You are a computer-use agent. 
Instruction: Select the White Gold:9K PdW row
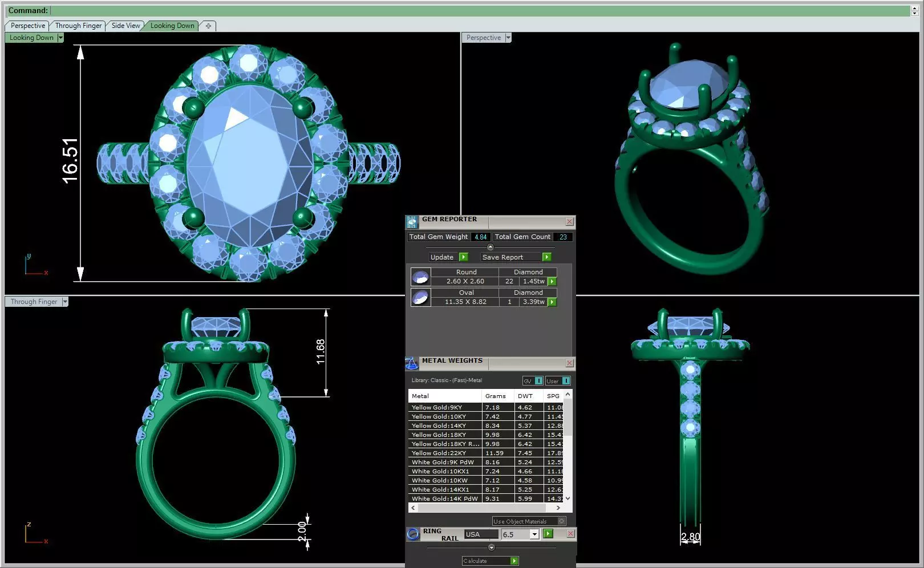pyautogui.click(x=486, y=462)
